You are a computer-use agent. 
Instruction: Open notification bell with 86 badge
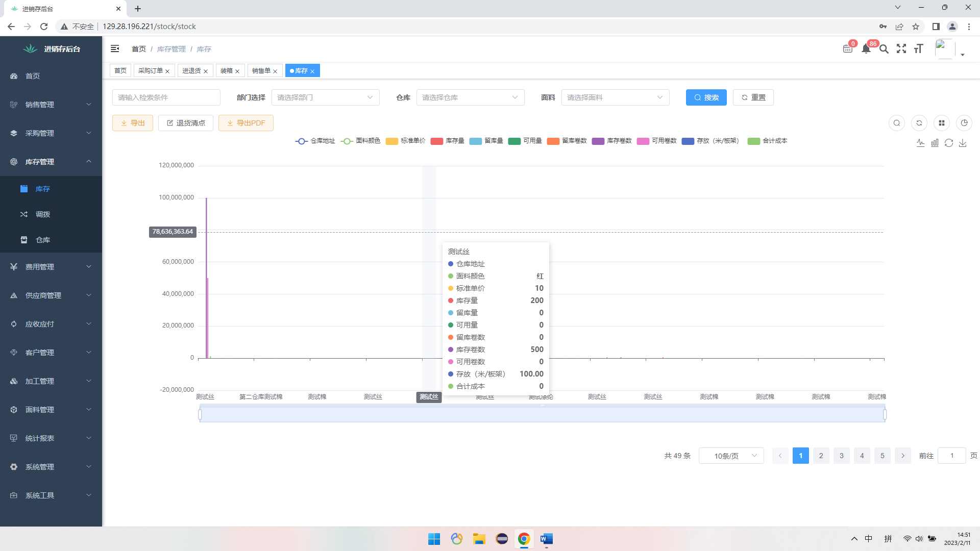866,49
